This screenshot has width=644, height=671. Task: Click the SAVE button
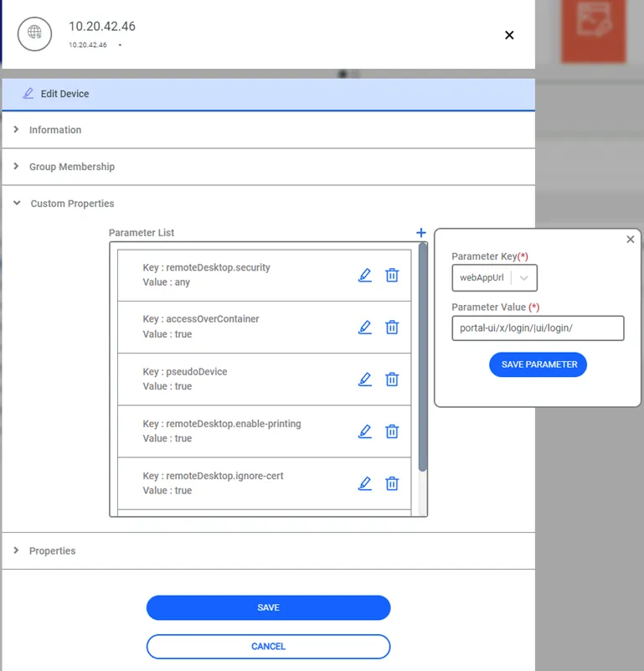[268, 607]
